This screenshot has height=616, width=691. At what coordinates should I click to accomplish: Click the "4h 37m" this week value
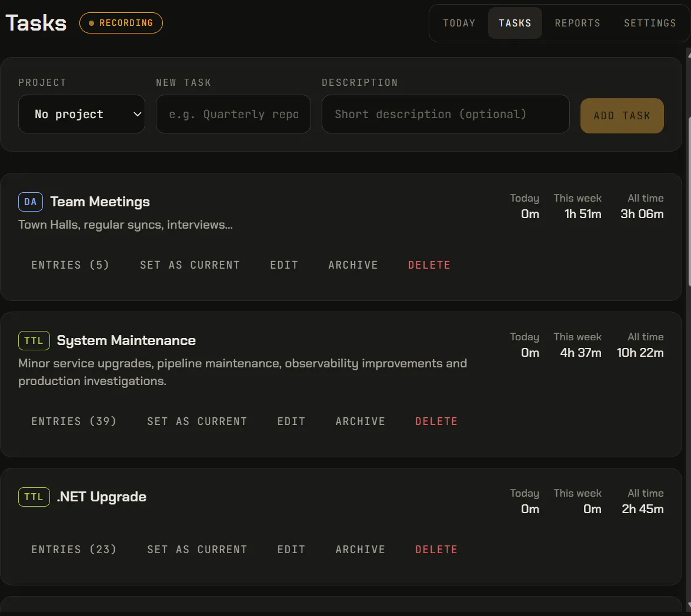[x=580, y=353]
